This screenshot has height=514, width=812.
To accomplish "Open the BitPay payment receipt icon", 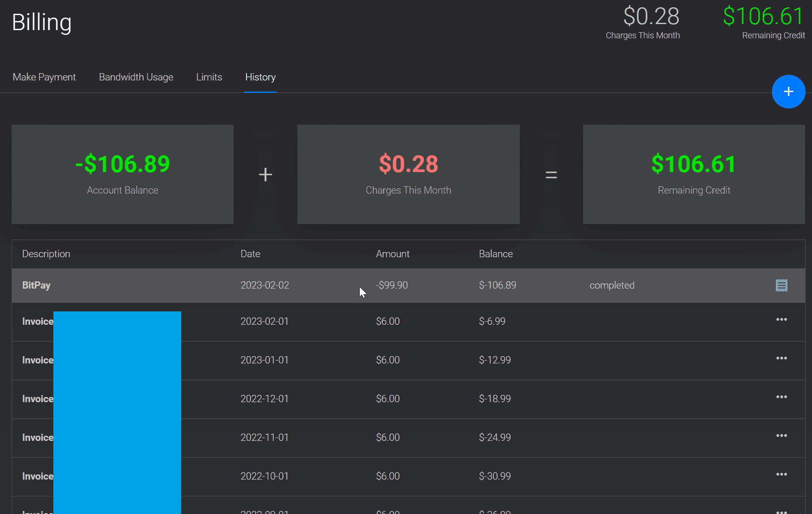I will (781, 286).
